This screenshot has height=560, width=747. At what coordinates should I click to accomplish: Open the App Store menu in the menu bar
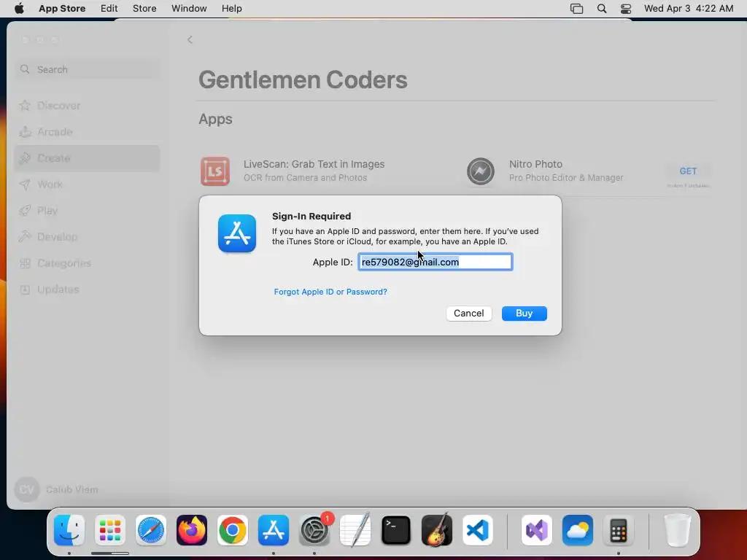(x=62, y=9)
